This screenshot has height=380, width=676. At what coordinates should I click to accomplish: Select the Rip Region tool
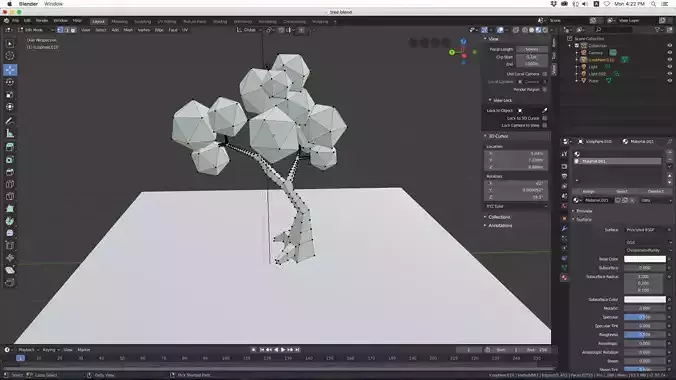click(x=10, y=283)
